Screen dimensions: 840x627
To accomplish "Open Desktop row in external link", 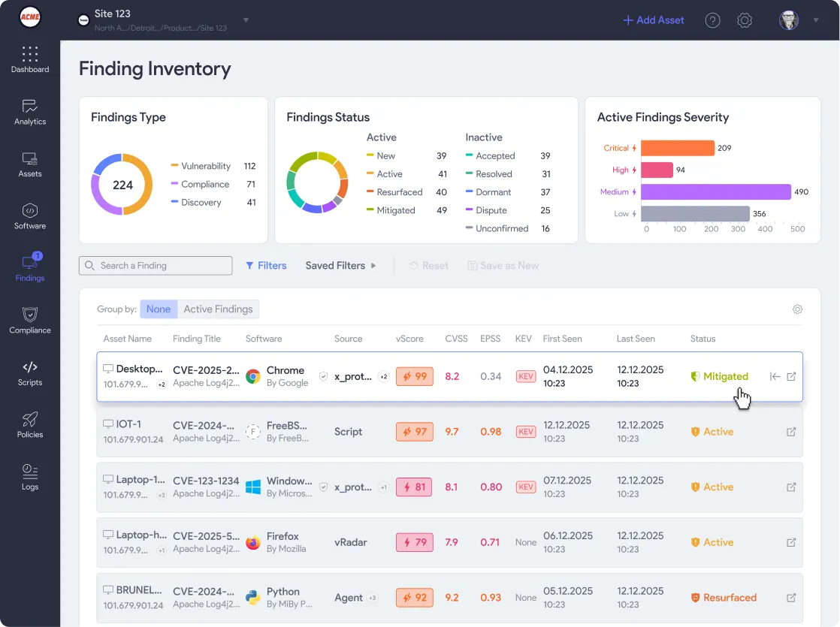I will click(x=791, y=376).
